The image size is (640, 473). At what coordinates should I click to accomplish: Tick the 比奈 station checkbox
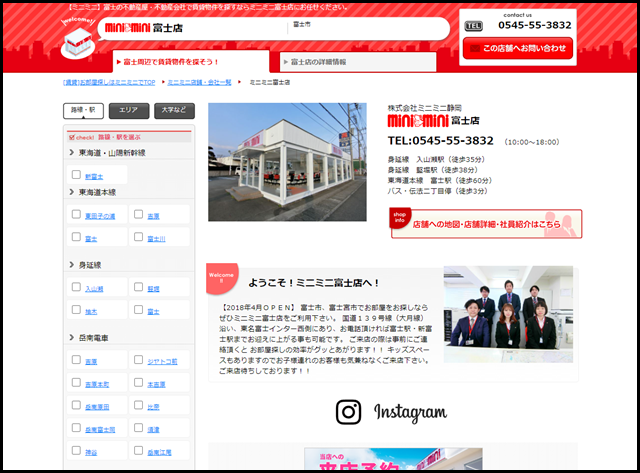(138, 405)
